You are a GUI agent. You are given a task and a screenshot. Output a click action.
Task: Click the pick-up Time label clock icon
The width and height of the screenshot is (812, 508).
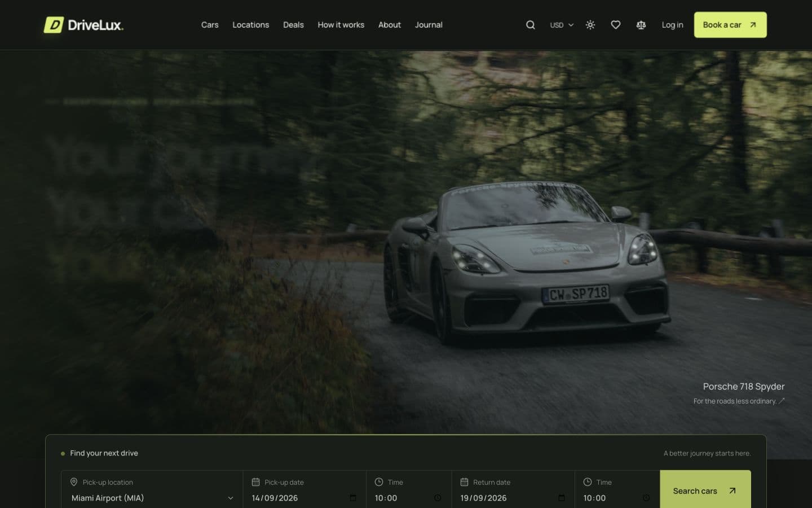click(379, 482)
